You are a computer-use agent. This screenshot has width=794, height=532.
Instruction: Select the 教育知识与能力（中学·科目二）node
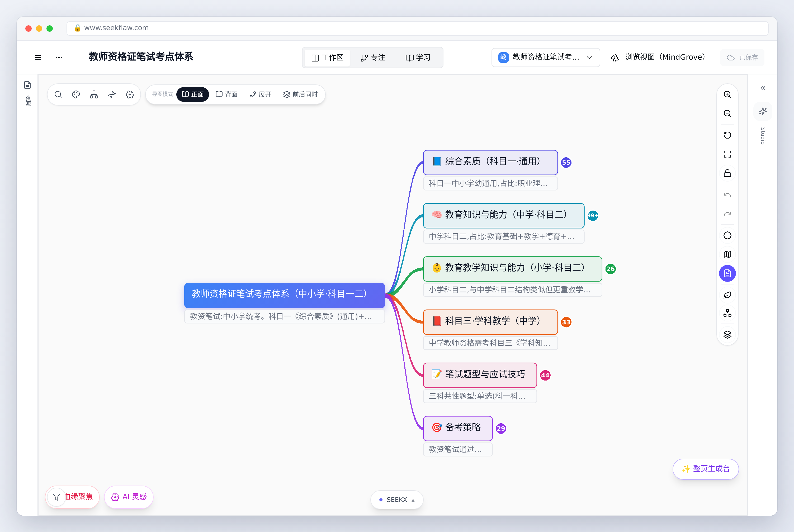[504, 216]
